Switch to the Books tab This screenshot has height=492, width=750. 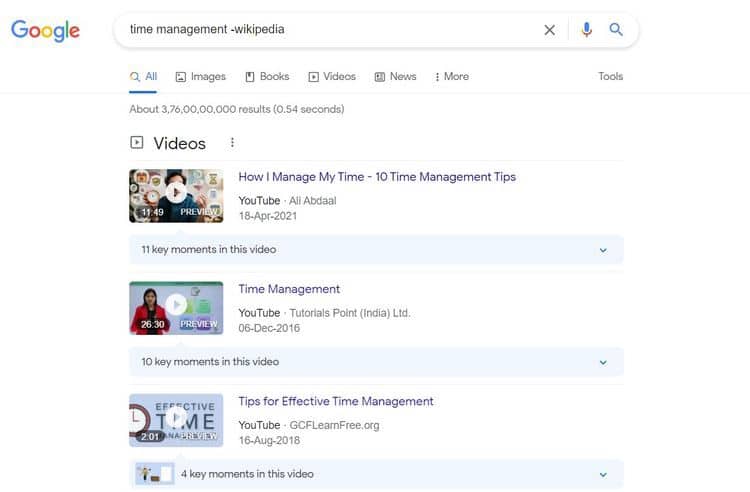coord(267,76)
